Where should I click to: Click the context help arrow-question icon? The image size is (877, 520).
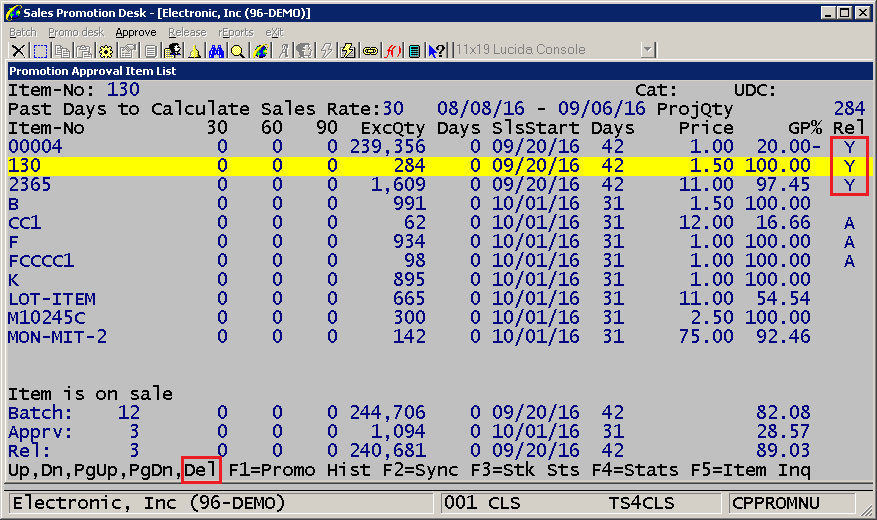(437, 51)
